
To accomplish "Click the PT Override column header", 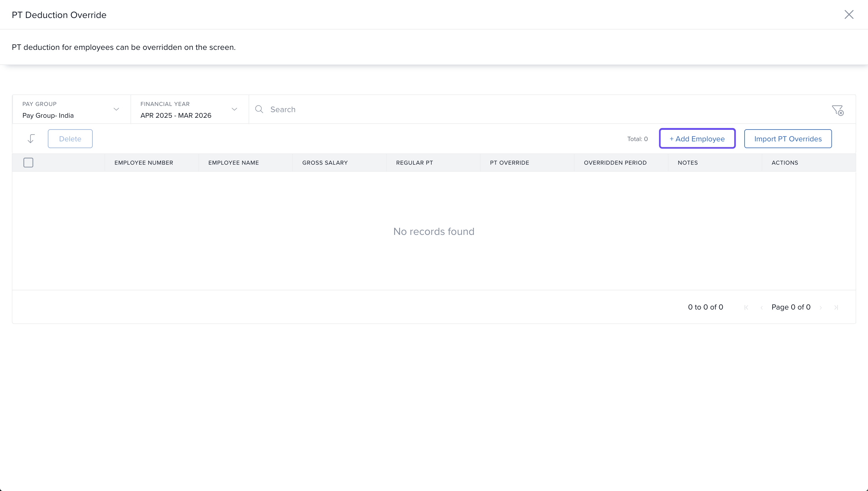I will click(509, 163).
